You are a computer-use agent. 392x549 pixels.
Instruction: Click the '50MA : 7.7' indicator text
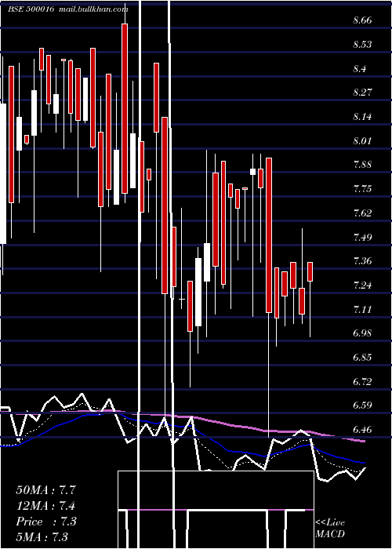click(45, 490)
